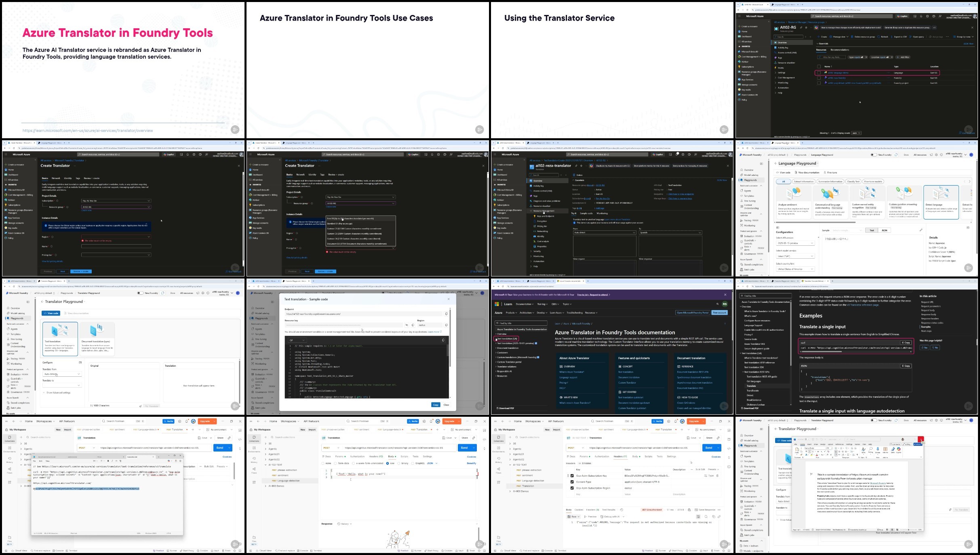Check notifications bell in the raw-body Postman frame

(431, 421)
